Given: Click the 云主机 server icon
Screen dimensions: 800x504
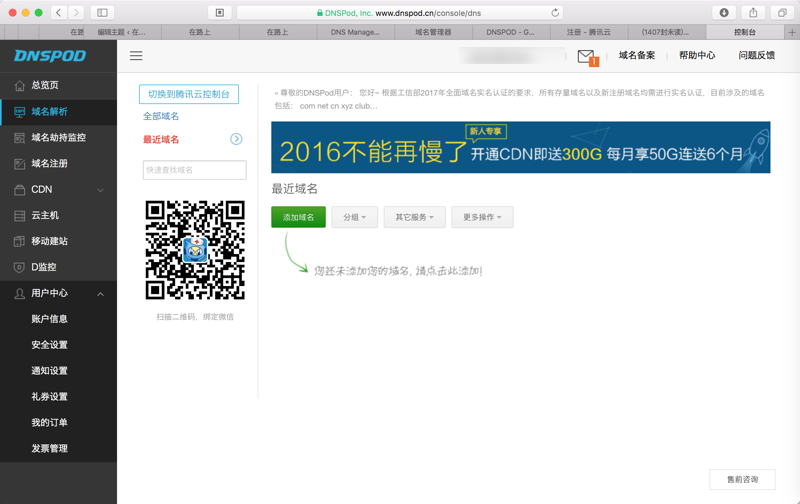Looking at the screenshot, I should [x=19, y=216].
